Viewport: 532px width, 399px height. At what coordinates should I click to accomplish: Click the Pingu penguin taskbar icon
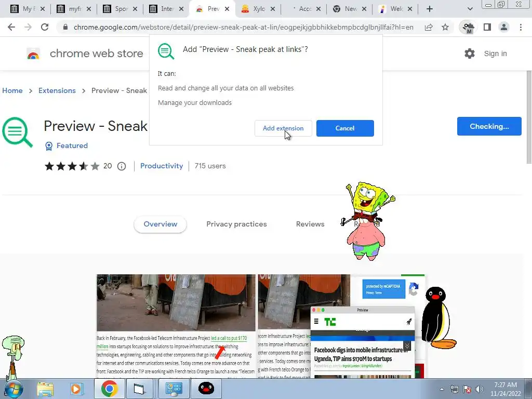click(x=206, y=389)
